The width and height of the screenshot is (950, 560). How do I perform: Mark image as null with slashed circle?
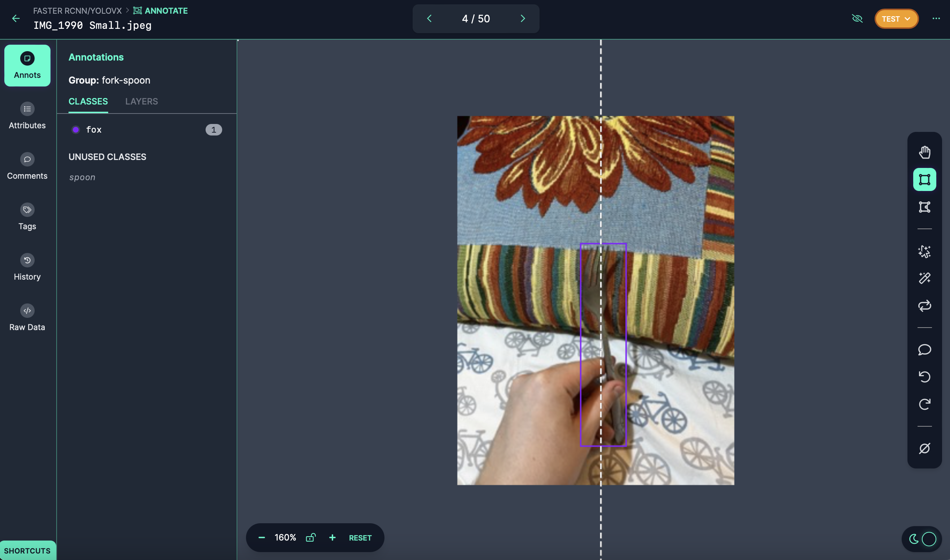924,448
